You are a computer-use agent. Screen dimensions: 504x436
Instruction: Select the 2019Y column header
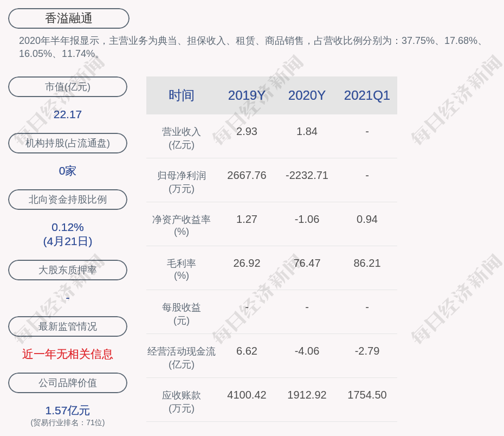(247, 95)
